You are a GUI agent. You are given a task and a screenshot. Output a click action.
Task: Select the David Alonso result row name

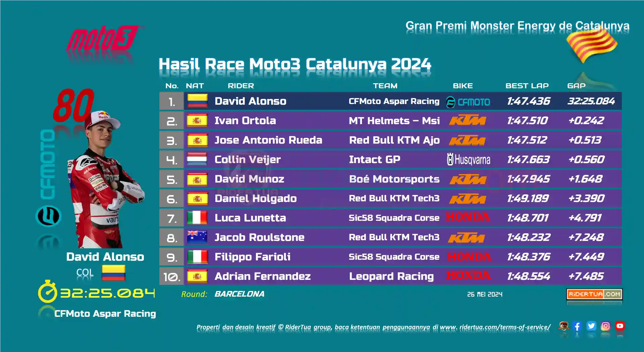250,101
